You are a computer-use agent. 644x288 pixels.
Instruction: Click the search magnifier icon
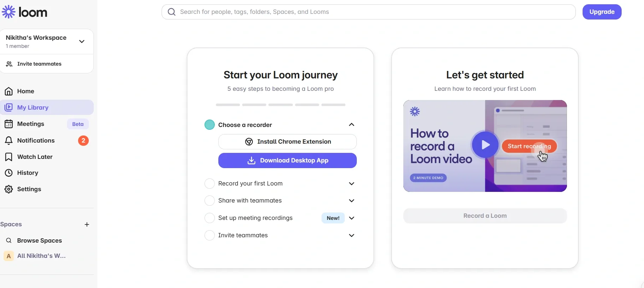click(172, 12)
